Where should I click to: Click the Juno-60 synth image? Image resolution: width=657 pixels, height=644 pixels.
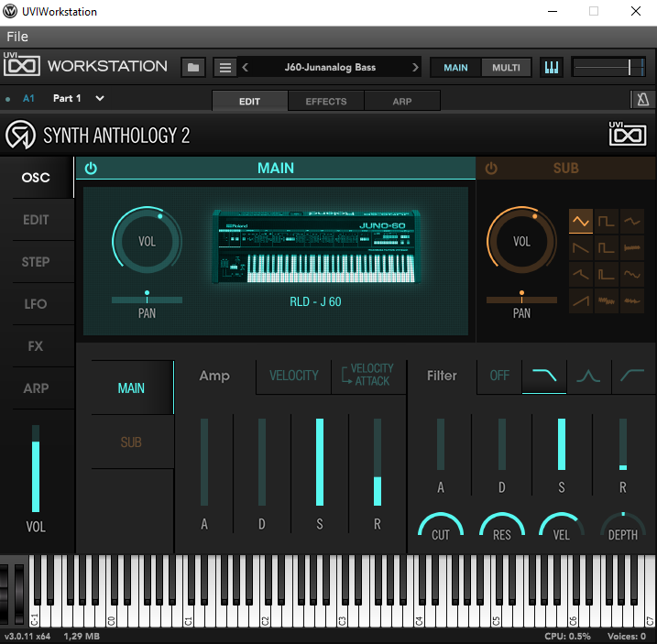316,246
